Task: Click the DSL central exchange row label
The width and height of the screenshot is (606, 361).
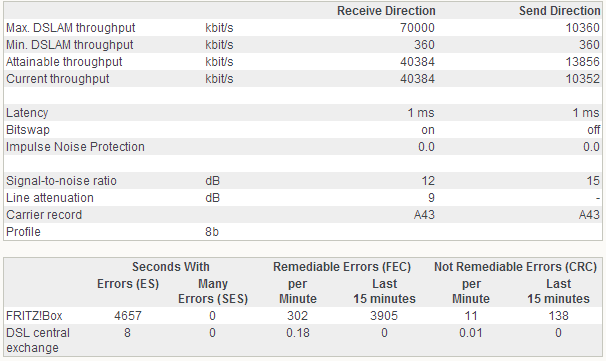Action: click(x=38, y=340)
